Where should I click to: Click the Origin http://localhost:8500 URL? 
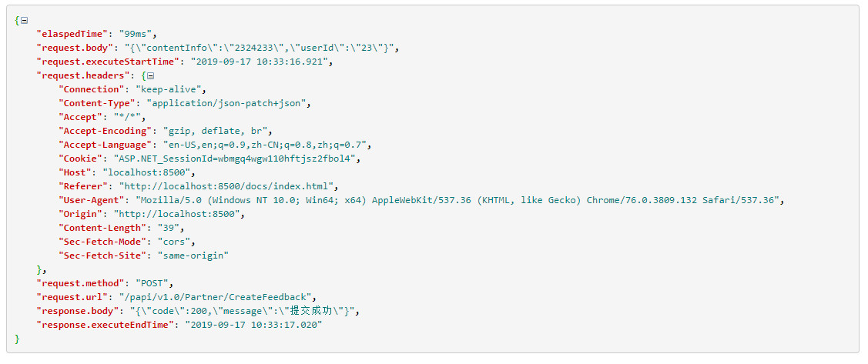[x=179, y=214]
